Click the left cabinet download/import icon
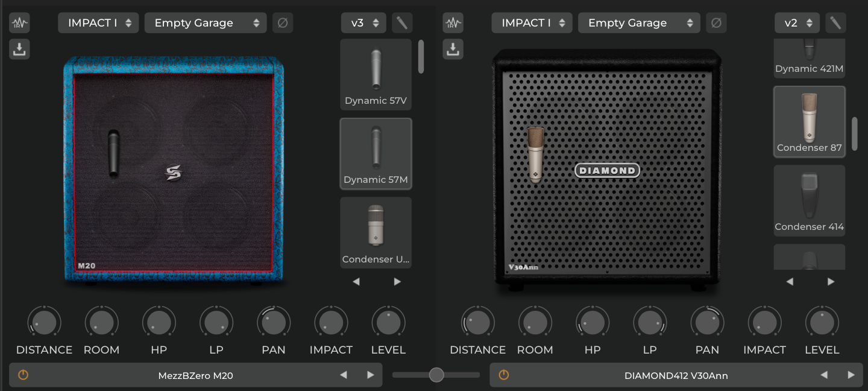The width and height of the screenshot is (868, 391). tap(20, 49)
